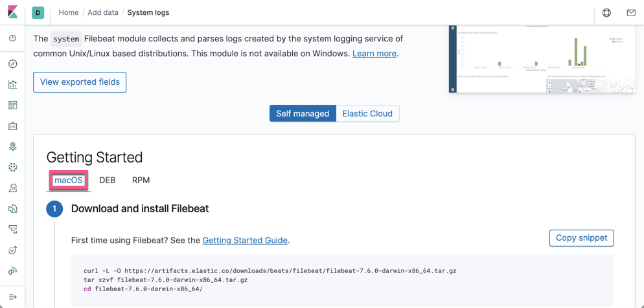Open the Getting Started Guide link

point(245,240)
